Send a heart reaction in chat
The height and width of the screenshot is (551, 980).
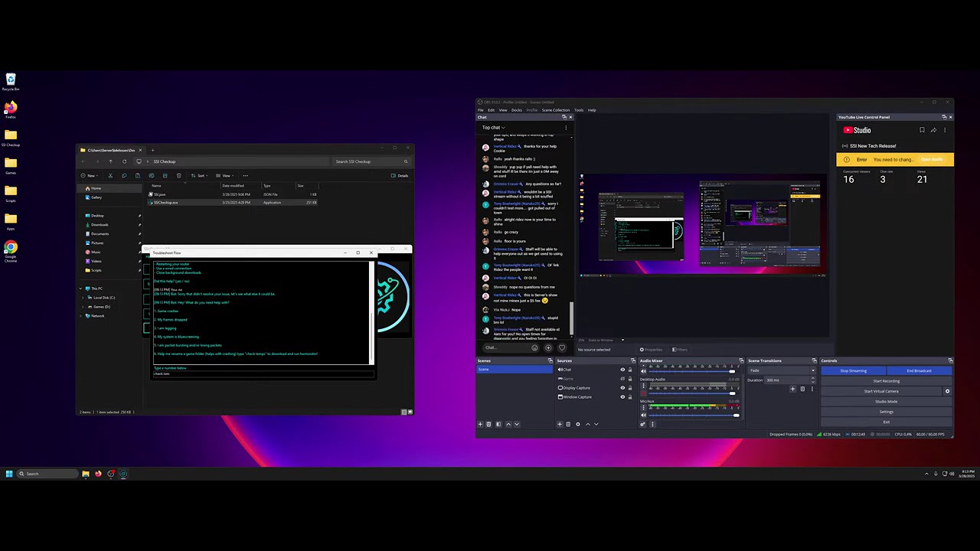click(562, 348)
